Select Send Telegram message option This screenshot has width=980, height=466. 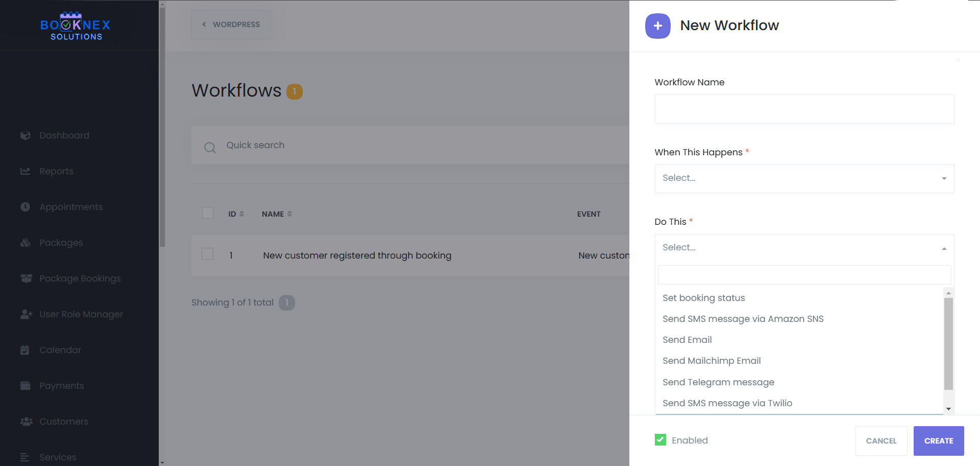click(718, 382)
